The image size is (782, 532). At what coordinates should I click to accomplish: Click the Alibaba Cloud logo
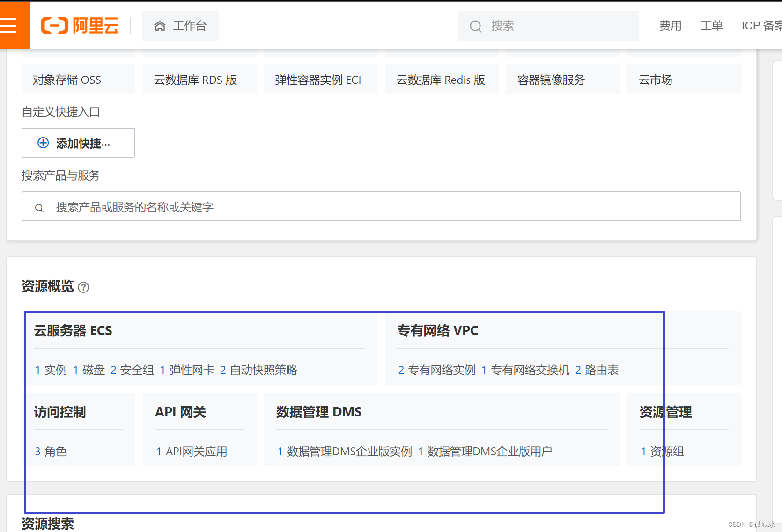click(x=80, y=26)
